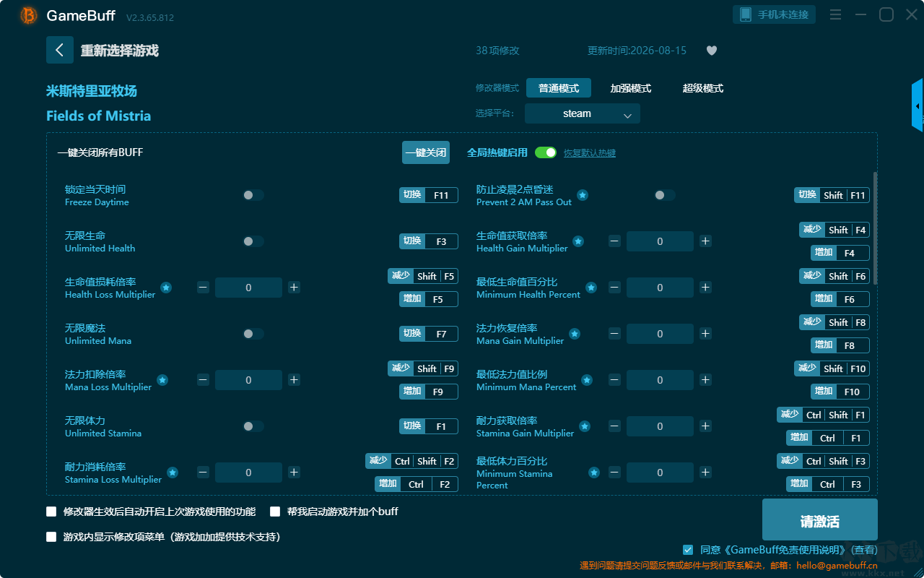Decrease Health Gain Multiplier with minus
924x578 pixels.
pos(614,241)
